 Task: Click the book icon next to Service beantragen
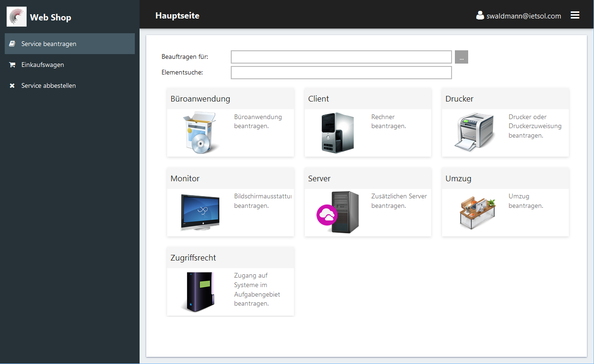11,43
